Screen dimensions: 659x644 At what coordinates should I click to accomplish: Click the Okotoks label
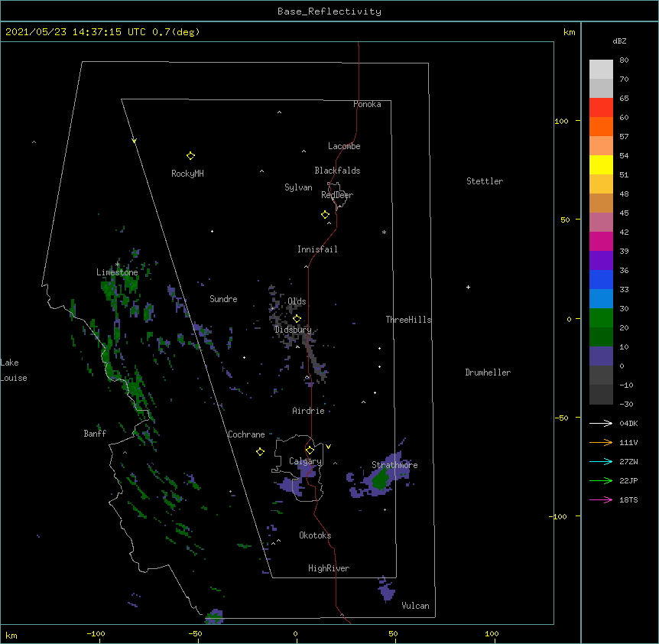click(x=315, y=535)
